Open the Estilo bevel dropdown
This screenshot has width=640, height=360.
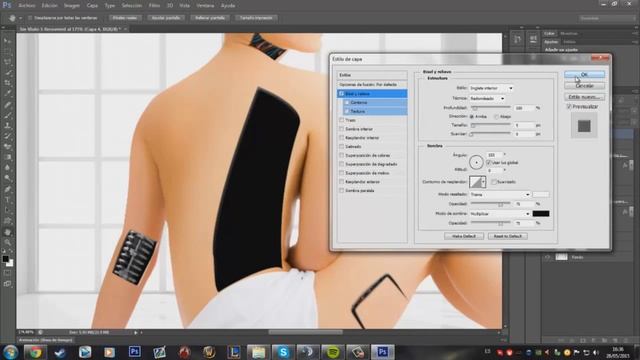click(491, 88)
